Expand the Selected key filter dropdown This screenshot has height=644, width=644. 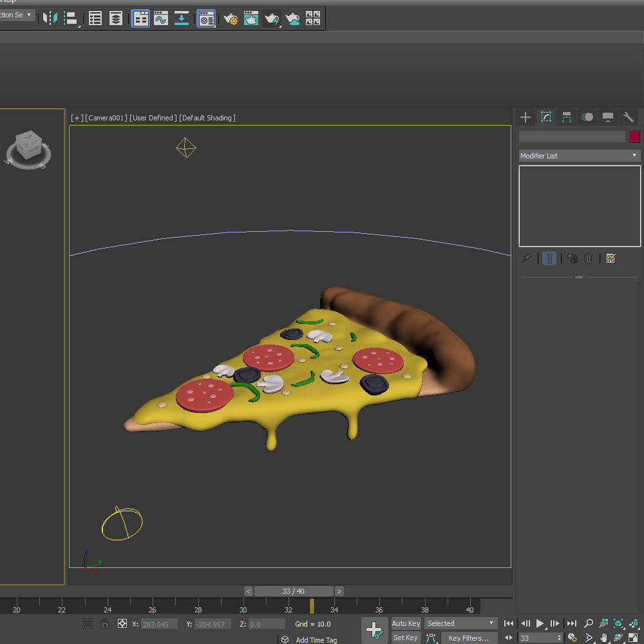pyautogui.click(x=460, y=623)
